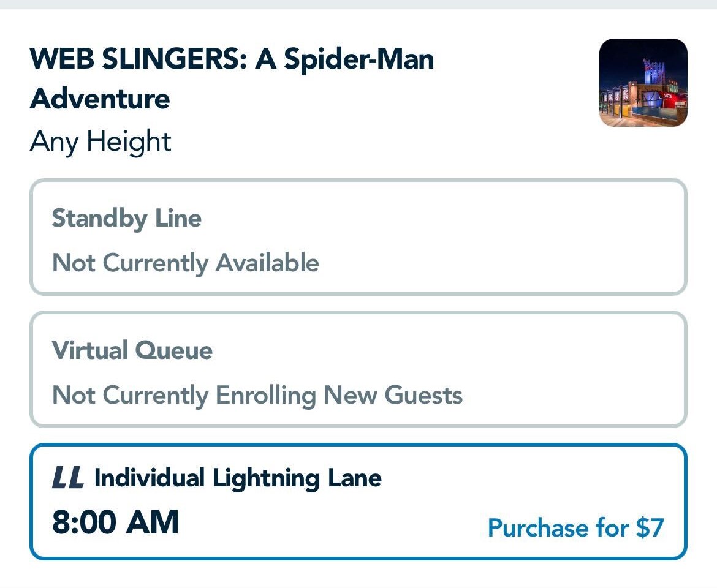The image size is (717, 588).
Task: Tap the Not Currently Available status
Action: point(185,263)
